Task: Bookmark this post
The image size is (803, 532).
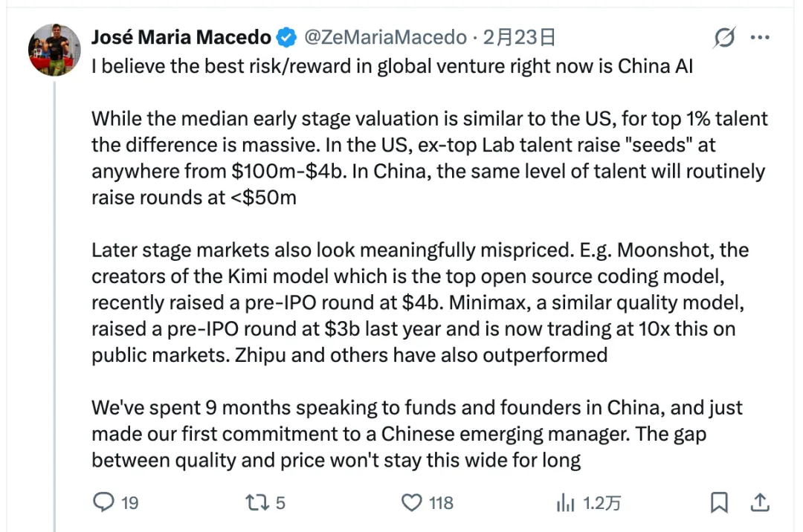Action: click(719, 503)
